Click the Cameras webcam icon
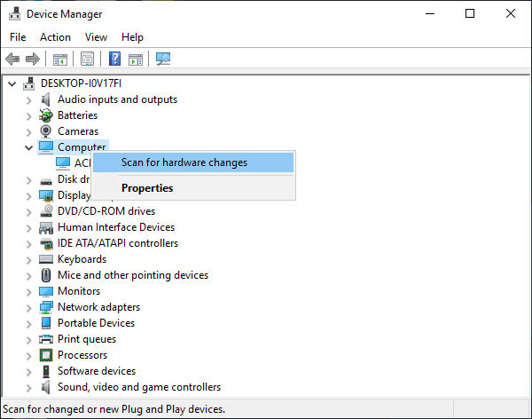Screen dimensions: 532x419 (45, 131)
